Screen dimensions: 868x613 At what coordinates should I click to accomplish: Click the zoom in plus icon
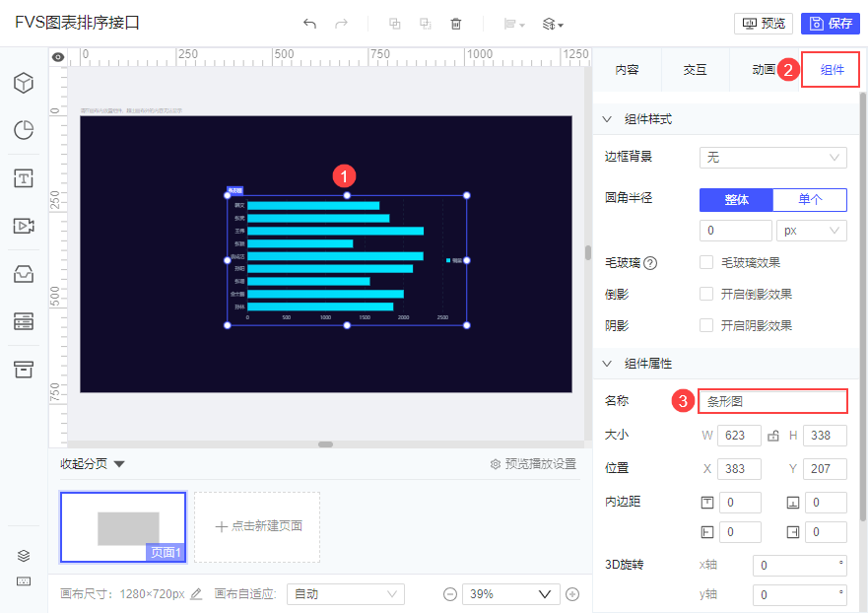click(572, 594)
